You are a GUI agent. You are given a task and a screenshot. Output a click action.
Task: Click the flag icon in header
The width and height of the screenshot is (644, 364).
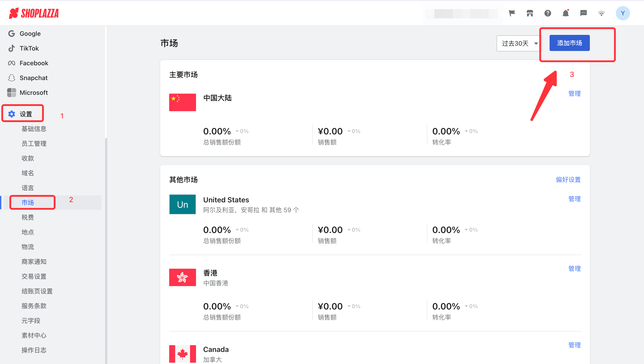[512, 13]
